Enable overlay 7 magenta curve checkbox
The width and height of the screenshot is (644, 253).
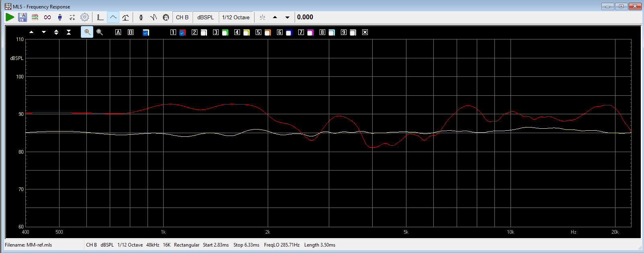[310, 33]
